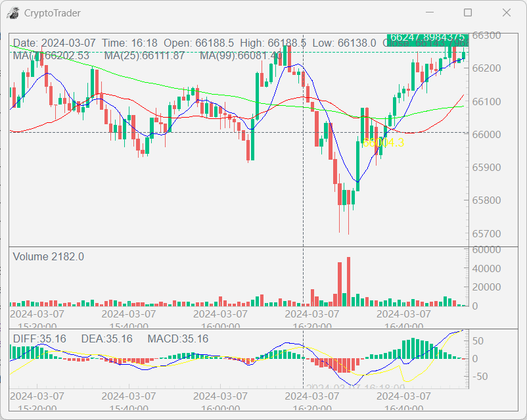Toggle the green price tag 66247.8984375
This screenshot has height=420, width=527.
tap(428, 37)
